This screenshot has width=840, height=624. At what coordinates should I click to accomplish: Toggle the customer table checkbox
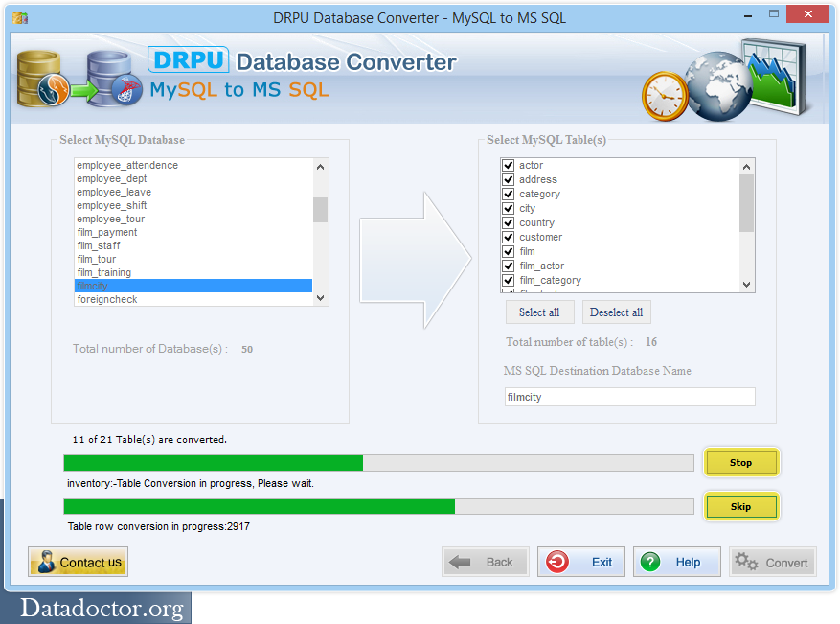click(x=509, y=237)
